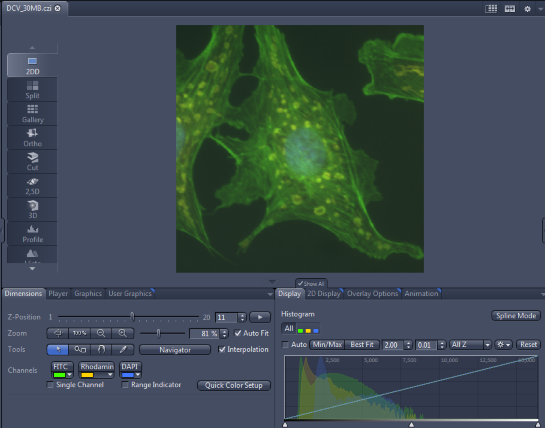Click the Quick Color Setup button

(x=234, y=385)
